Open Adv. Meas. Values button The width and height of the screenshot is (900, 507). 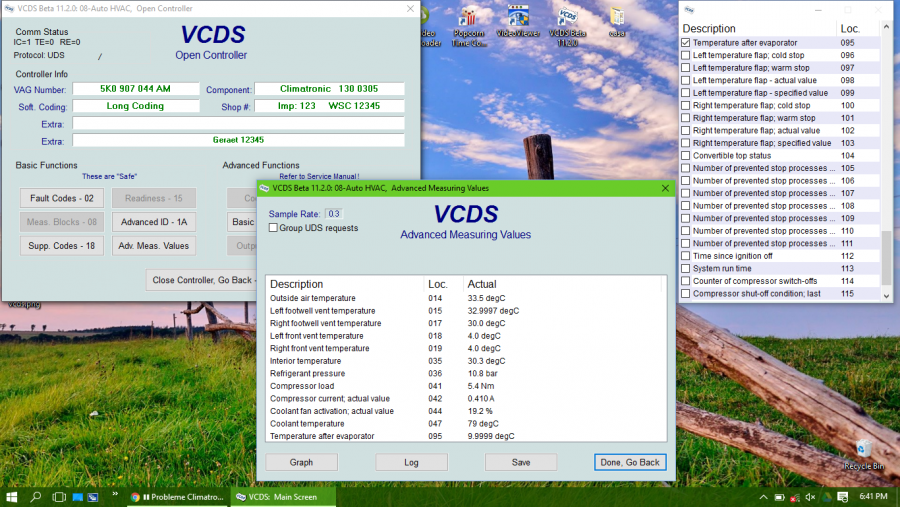[x=154, y=246]
